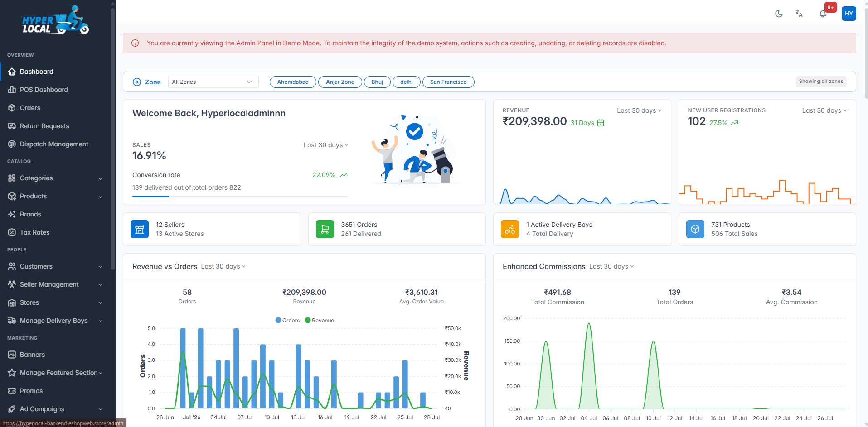Click the Showing all zones badge

[821, 82]
